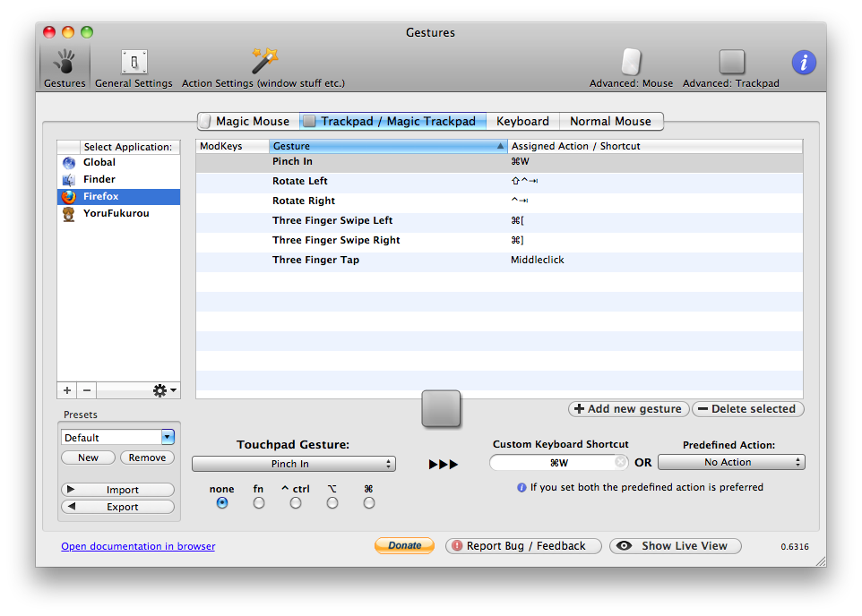Select Three Finger Swipe Right row

tap(499, 241)
